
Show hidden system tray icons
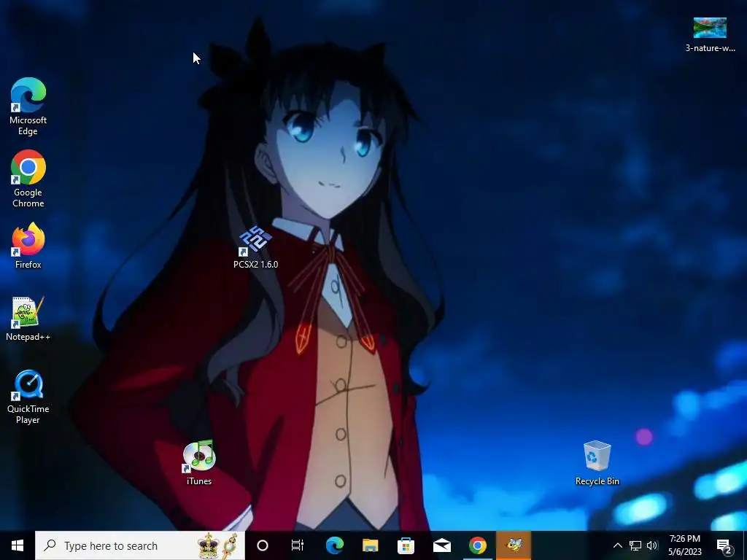[x=617, y=545]
